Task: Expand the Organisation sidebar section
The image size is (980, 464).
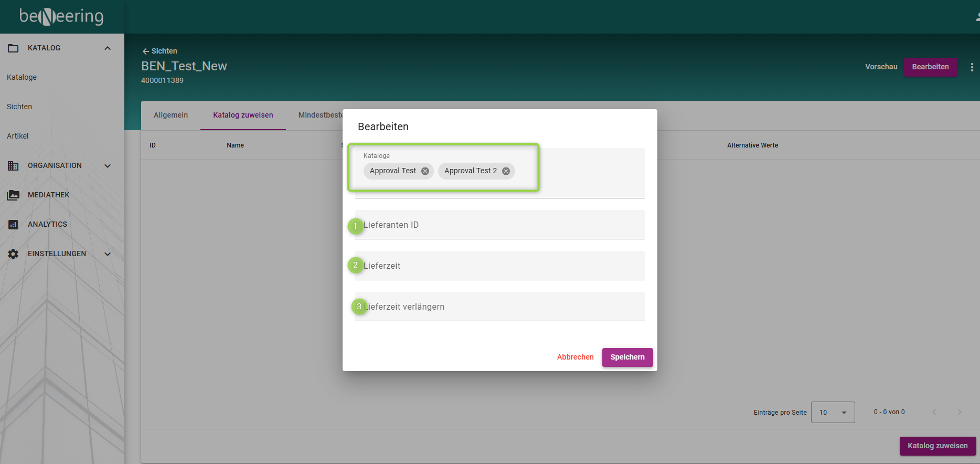Action: (x=108, y=166)
